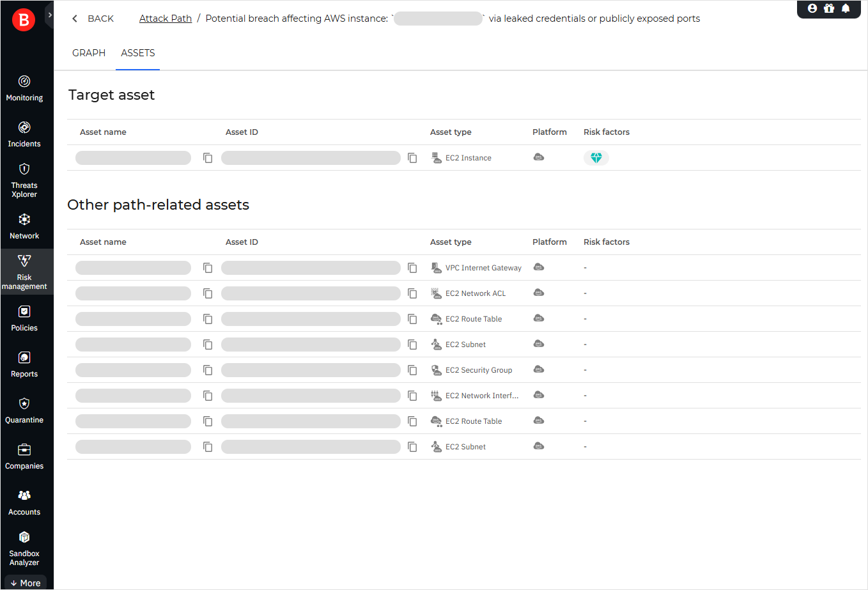This screenshot has height=590, width=868.
Task: Copy the target asset's ID
Action: pos(412,158)
